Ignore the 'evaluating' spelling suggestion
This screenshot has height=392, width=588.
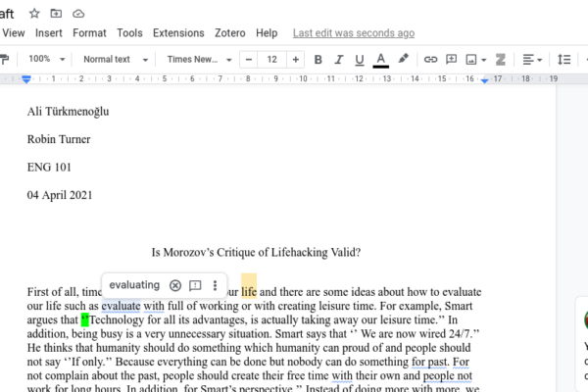[175, 285]
